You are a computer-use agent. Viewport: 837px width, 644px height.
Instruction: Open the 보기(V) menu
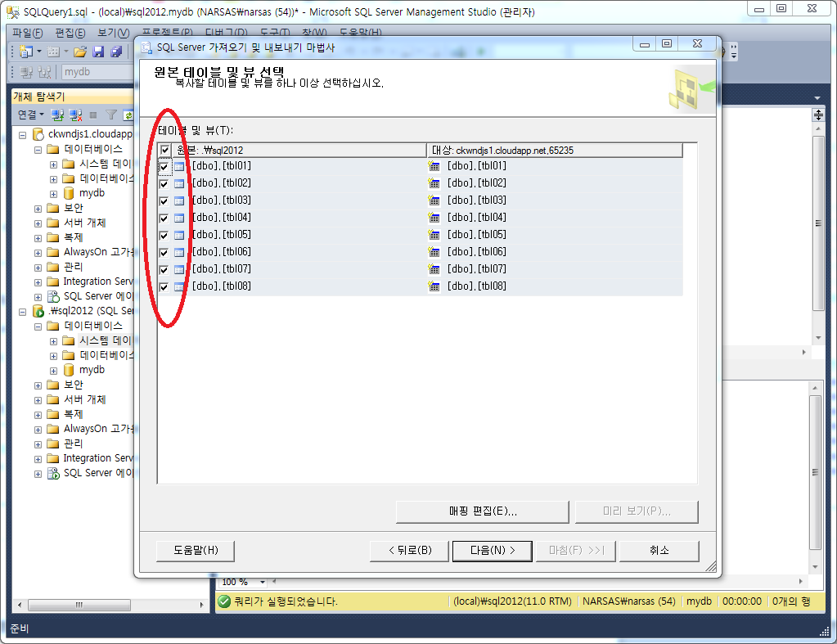click(113, 33)
